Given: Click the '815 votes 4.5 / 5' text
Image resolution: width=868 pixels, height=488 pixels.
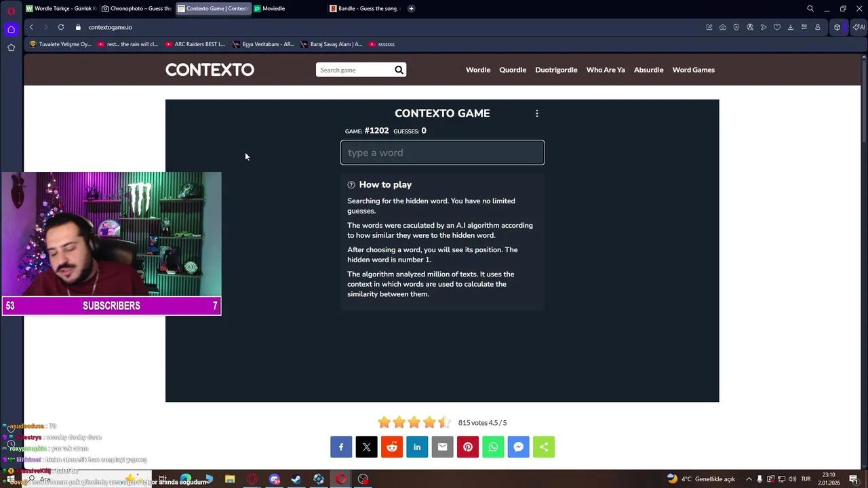Looking at the screenshot, I should tap(482, 423).
